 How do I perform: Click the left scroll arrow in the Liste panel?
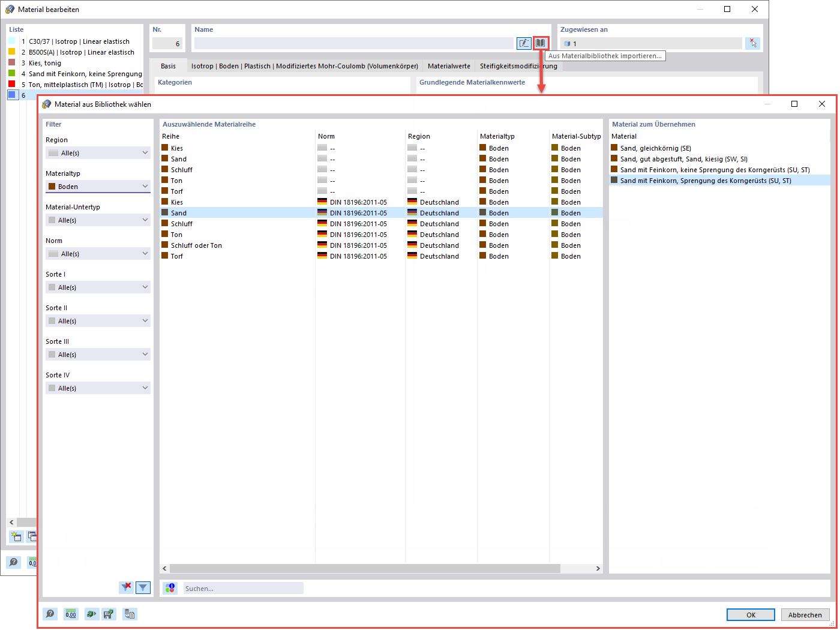(x=11, y=522)
